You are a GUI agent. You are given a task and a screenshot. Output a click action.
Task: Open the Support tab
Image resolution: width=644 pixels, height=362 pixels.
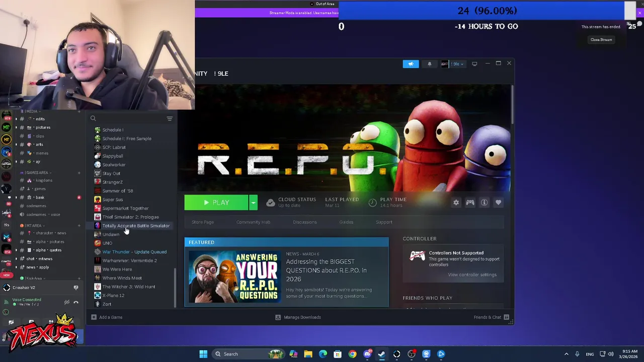pos(384,222)
